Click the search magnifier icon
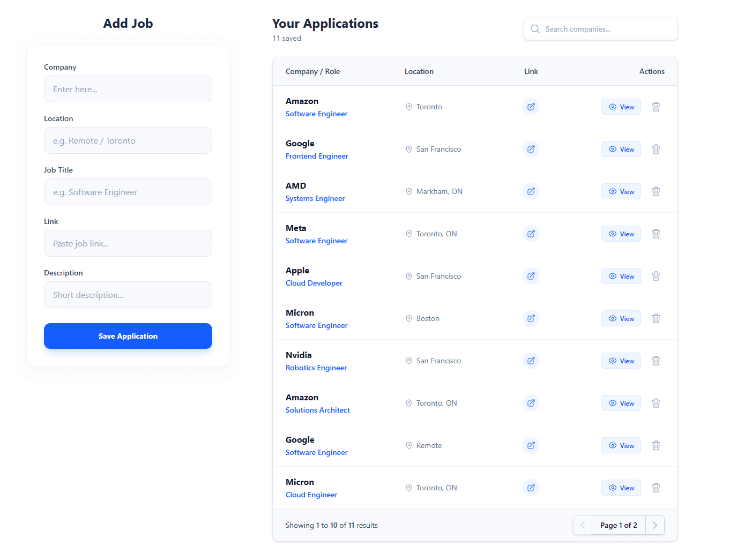730x560 pixels. click(535, 29)
